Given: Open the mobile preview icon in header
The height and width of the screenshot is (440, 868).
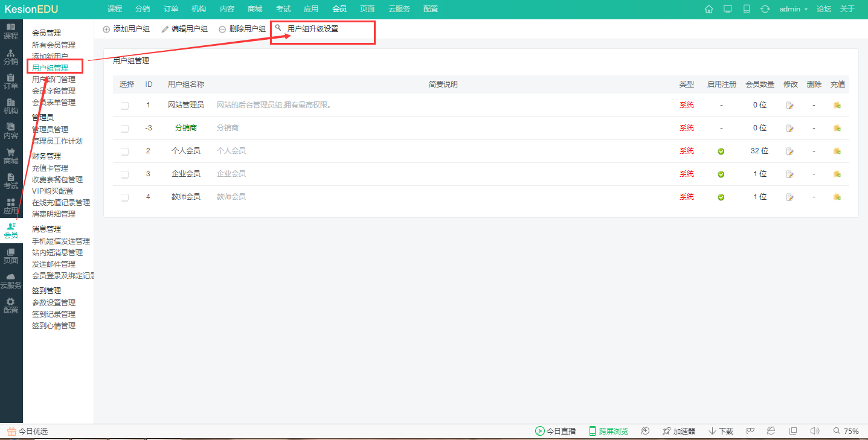Looking at the screenshot, I should point(747,9).
